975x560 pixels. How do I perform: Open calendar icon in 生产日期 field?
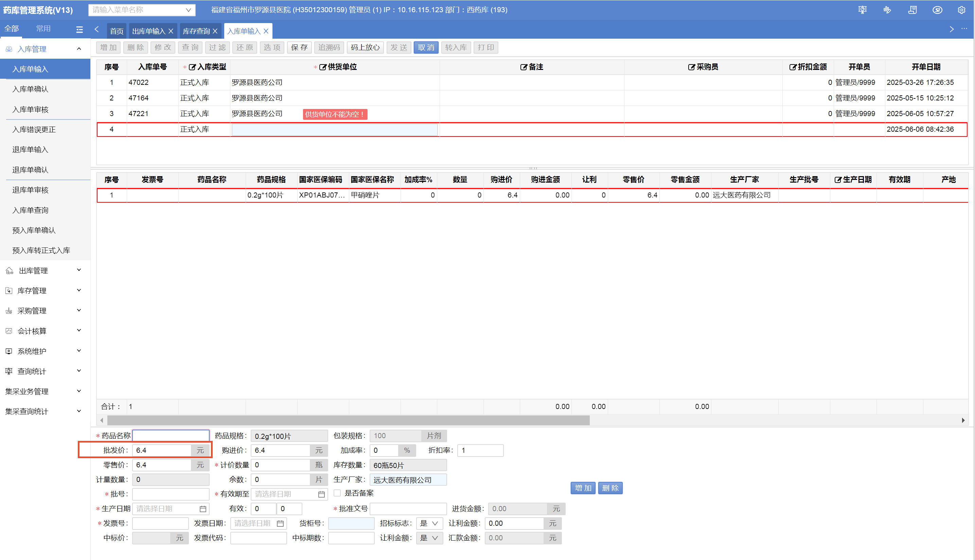pyautogui.click(x=203, y=509)
